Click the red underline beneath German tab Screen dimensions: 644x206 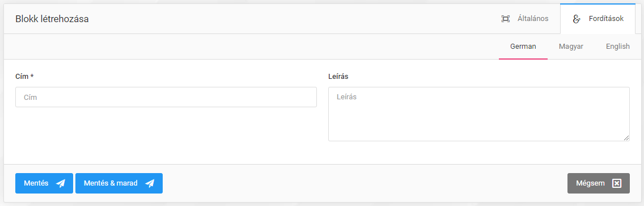[x=523, y=59]
